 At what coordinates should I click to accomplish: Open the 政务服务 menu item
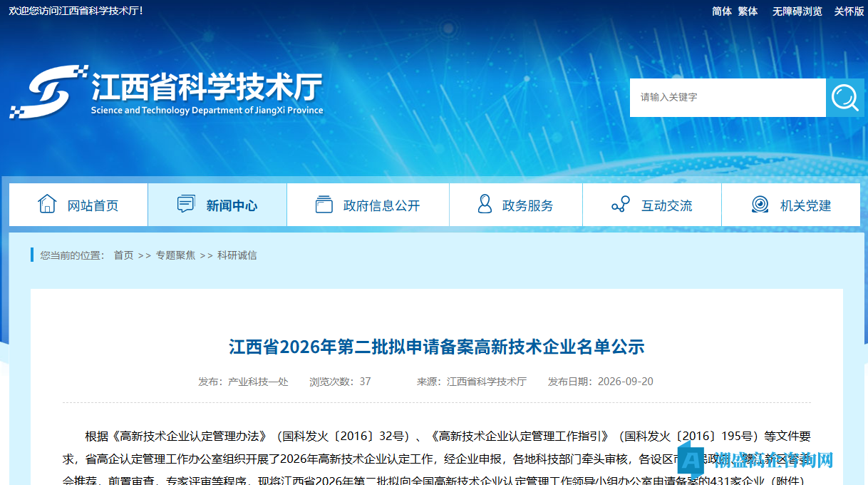[x=516, y=205]
